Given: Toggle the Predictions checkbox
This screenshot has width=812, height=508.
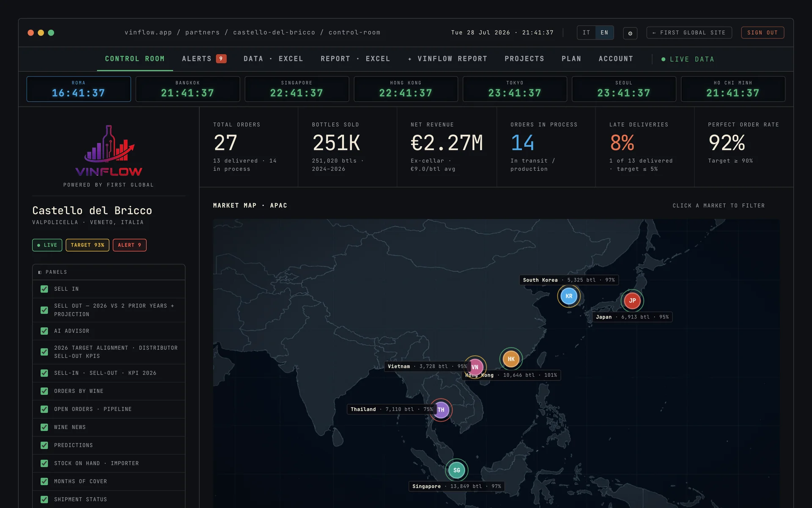Looking at the screenshot, I should [44, 445].
